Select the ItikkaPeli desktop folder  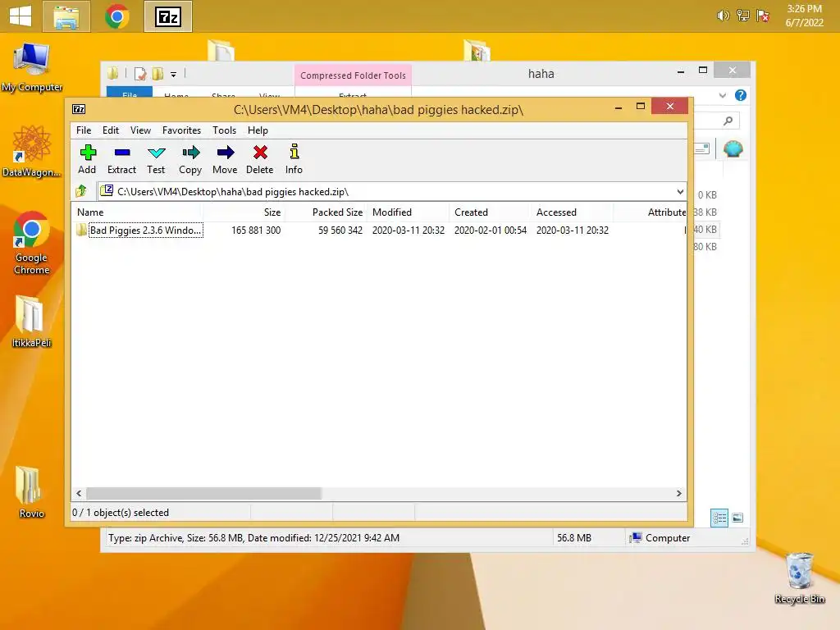coord(32,322)
